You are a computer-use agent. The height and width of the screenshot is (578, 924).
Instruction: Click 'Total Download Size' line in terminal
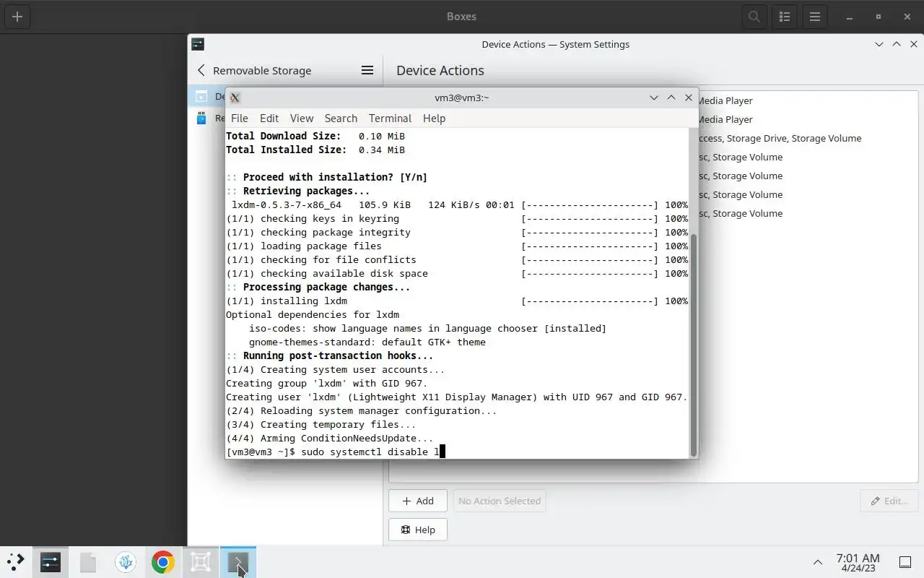pyautogui.click(x=315, y=136)
